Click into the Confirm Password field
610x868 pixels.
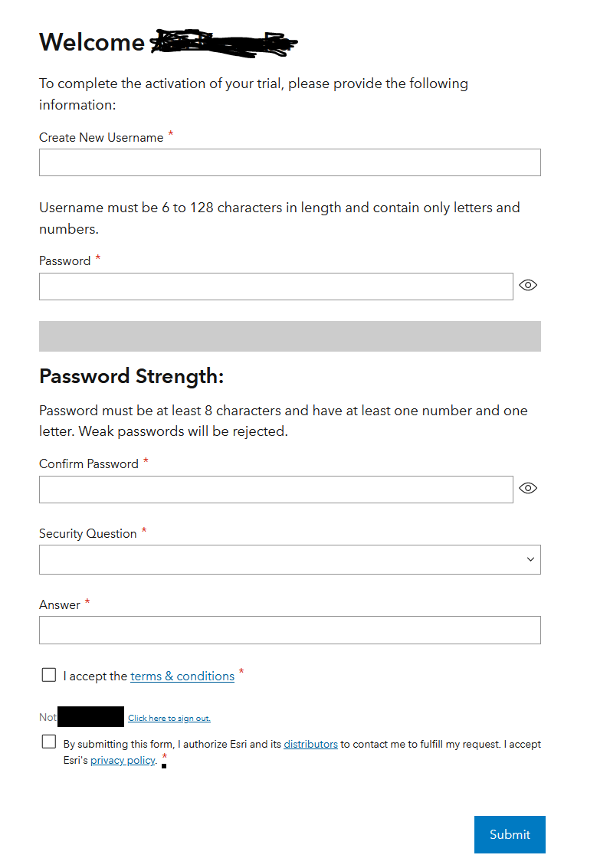(276, 490)
